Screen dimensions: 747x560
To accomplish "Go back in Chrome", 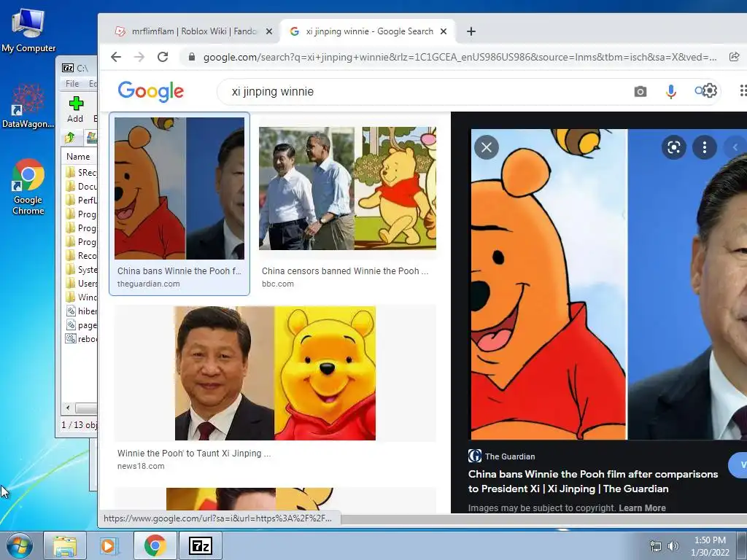I will (x=116, y=57).
